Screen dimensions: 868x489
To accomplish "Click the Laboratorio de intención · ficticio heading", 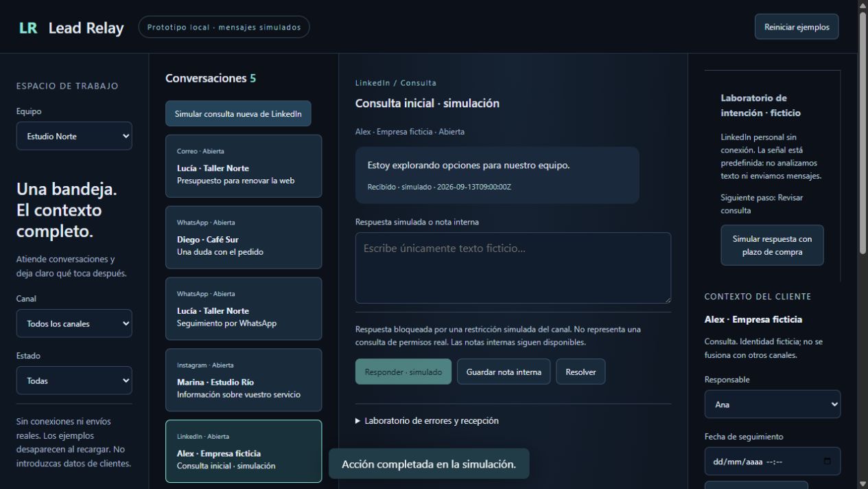I will click(760, 105).
